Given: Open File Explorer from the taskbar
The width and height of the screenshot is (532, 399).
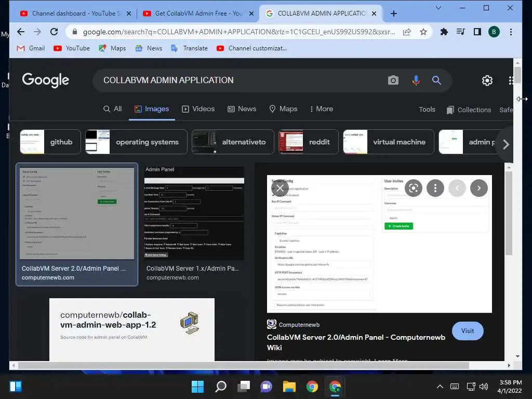Looking at the screenshot, I should click(x=289, y=387).
